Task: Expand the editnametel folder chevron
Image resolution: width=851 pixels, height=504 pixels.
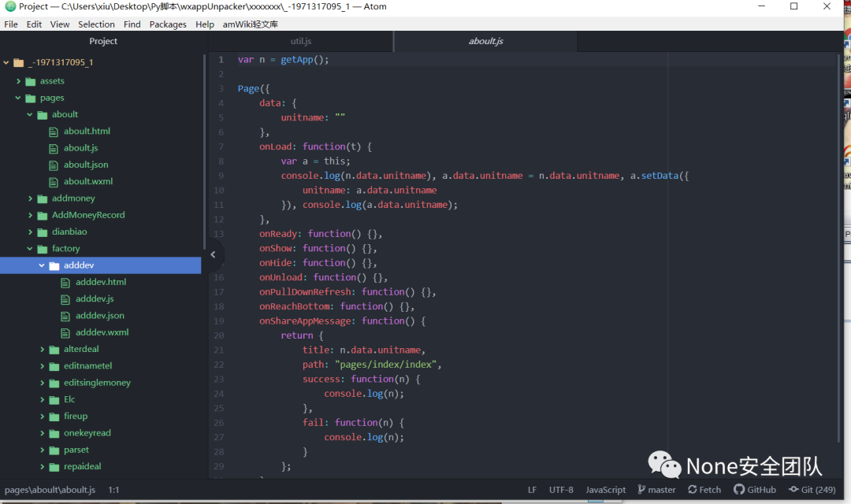Action: click(43, 366)
